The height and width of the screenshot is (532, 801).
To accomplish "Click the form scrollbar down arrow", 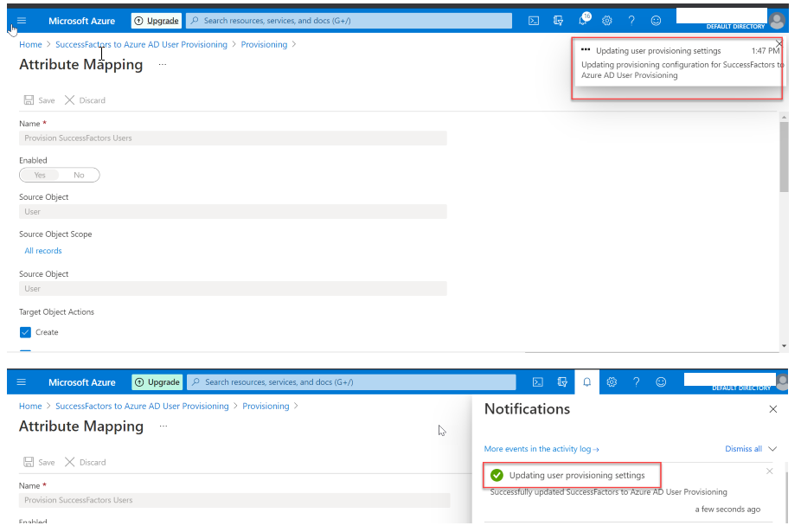I will [784, 346].
